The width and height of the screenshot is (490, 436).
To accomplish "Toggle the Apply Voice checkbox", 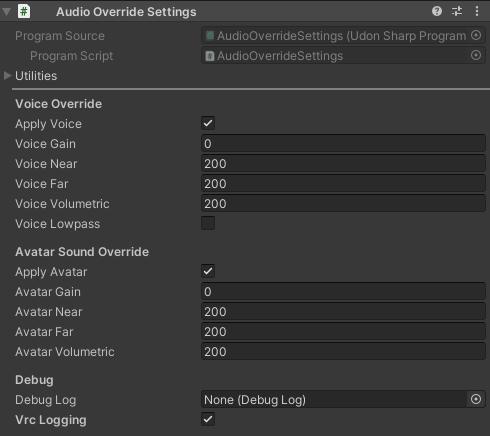I will click(x=208, y=123).
